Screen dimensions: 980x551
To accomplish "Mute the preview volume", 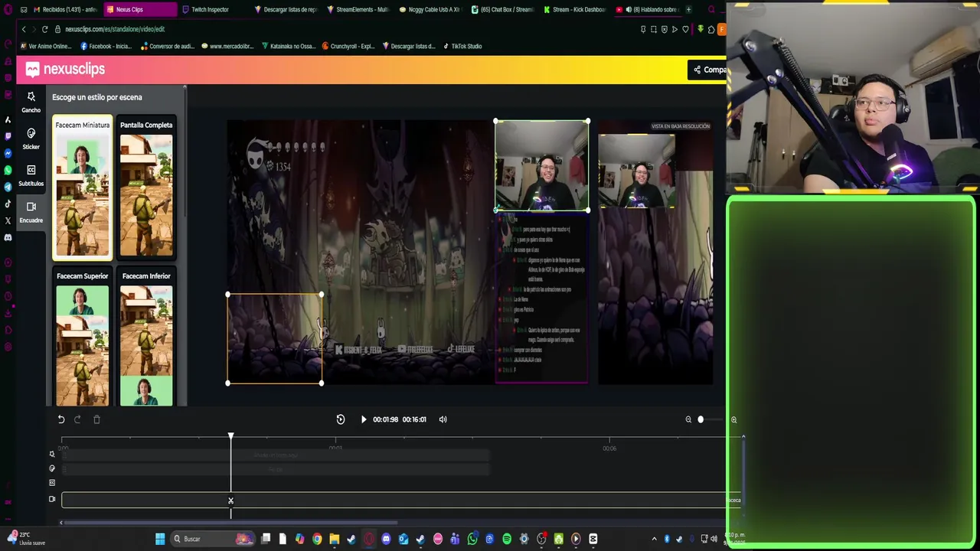I will pyautogui.click(x=443, y=419).
